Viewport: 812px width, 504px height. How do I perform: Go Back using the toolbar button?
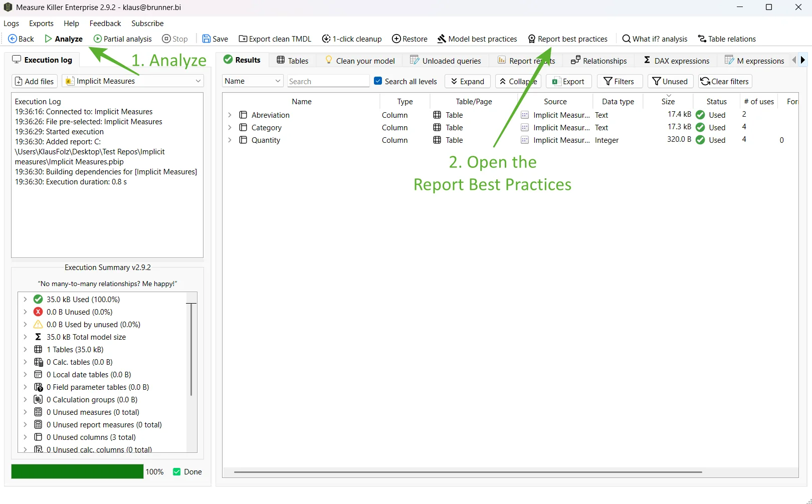pyautogui.click(x=21, y=39)
